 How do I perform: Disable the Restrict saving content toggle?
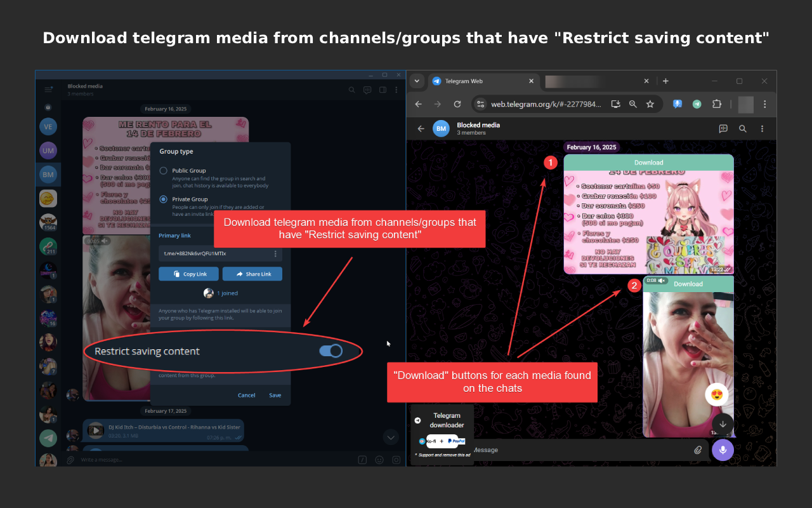pos(331,351)
